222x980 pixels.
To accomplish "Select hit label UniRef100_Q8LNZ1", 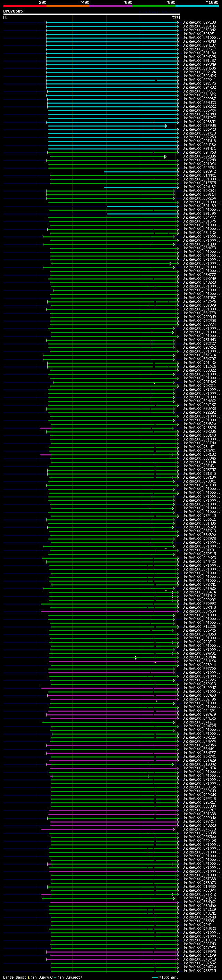I will [199, 447].
